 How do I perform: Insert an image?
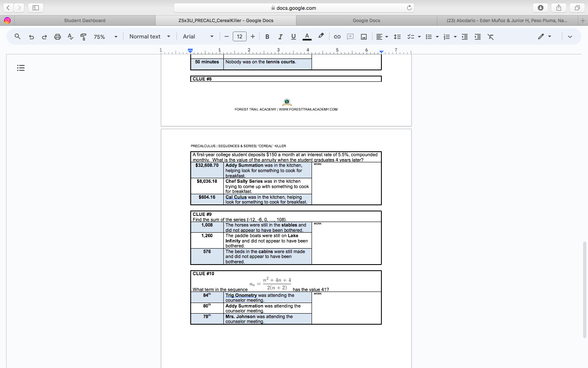click(x=363, y=37)
